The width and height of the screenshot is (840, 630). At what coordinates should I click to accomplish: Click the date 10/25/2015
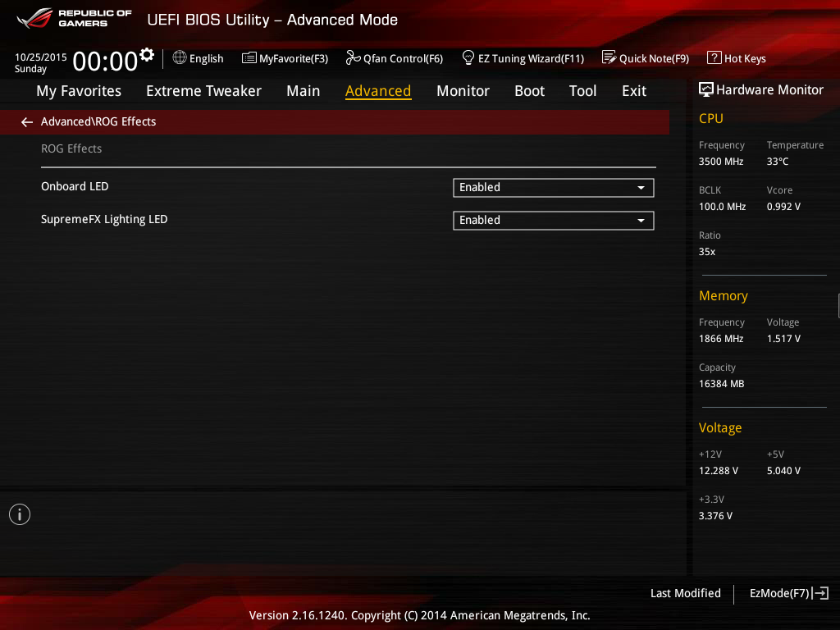coord(41,57)
